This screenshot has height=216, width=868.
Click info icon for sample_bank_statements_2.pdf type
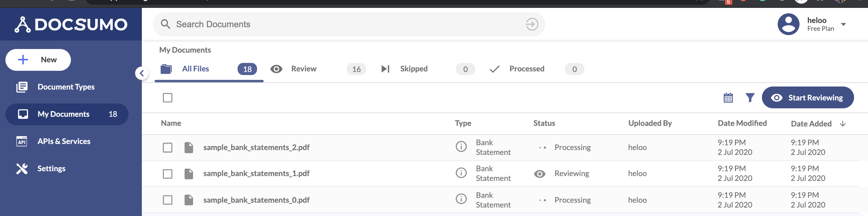pyautogui.click(x=461, y=146)
